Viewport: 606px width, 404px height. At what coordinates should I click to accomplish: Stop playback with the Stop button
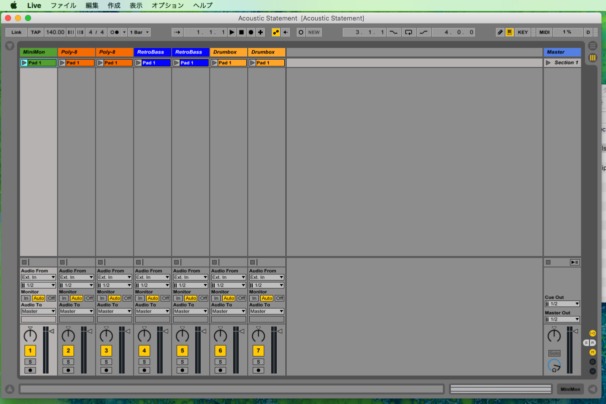241,32
